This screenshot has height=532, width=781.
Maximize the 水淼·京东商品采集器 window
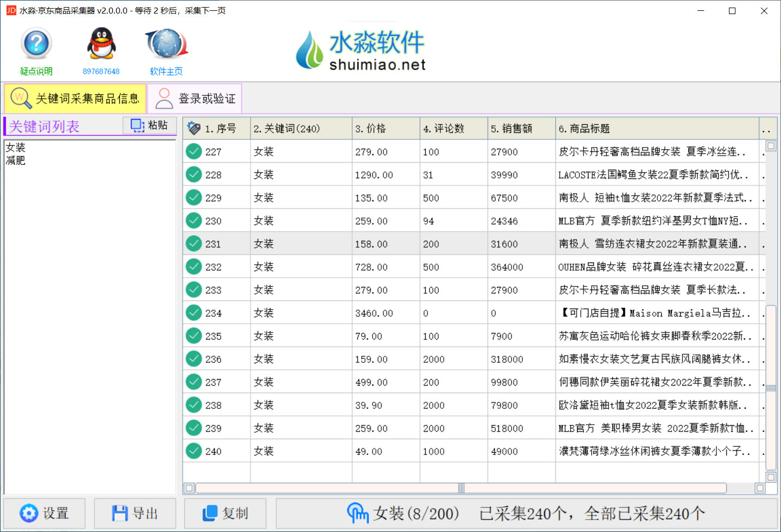732,11
